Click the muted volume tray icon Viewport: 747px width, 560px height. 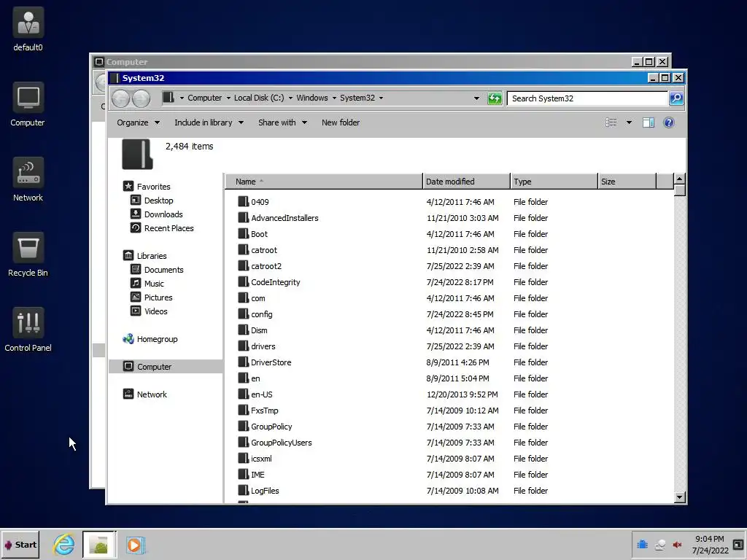[677, 545]
